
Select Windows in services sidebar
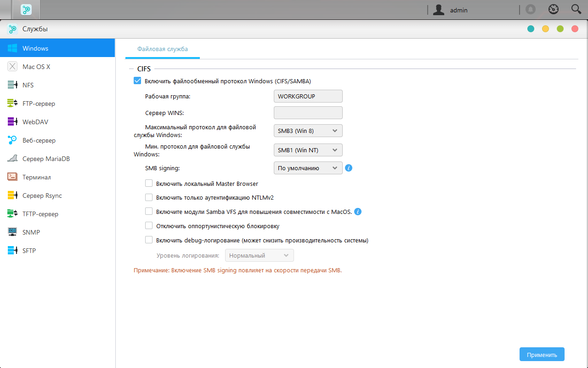(57, 48)
